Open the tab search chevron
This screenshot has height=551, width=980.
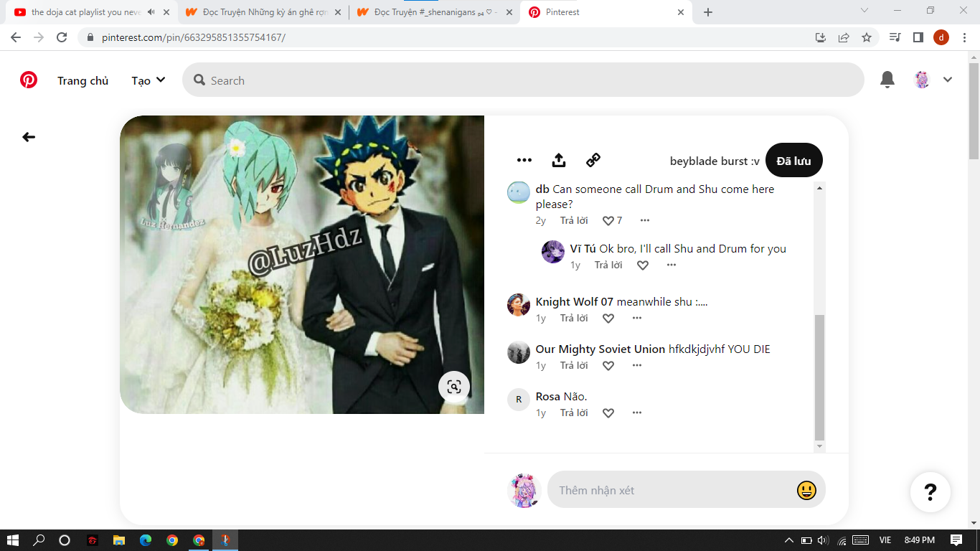864,10
